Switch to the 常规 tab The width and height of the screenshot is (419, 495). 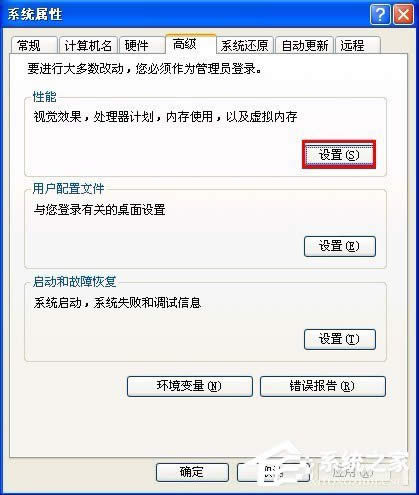tap(34, 45)
